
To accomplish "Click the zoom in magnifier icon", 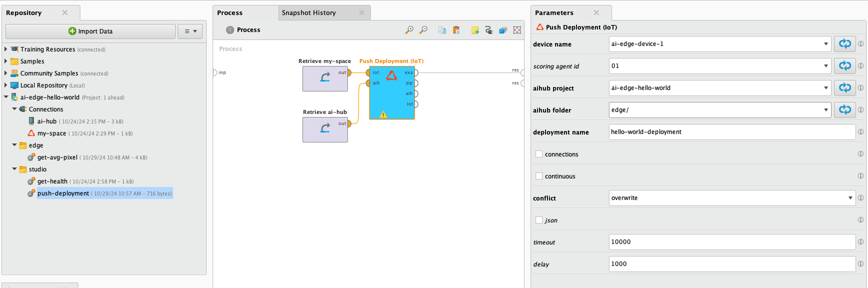I will pyautogui.click(x=409, y=30).
